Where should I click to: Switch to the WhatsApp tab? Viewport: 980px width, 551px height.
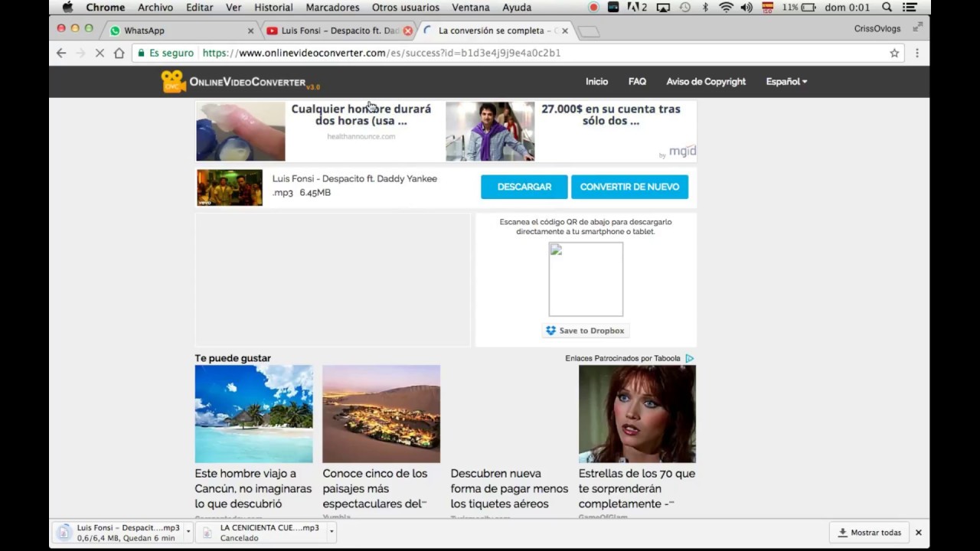point(180,31)
